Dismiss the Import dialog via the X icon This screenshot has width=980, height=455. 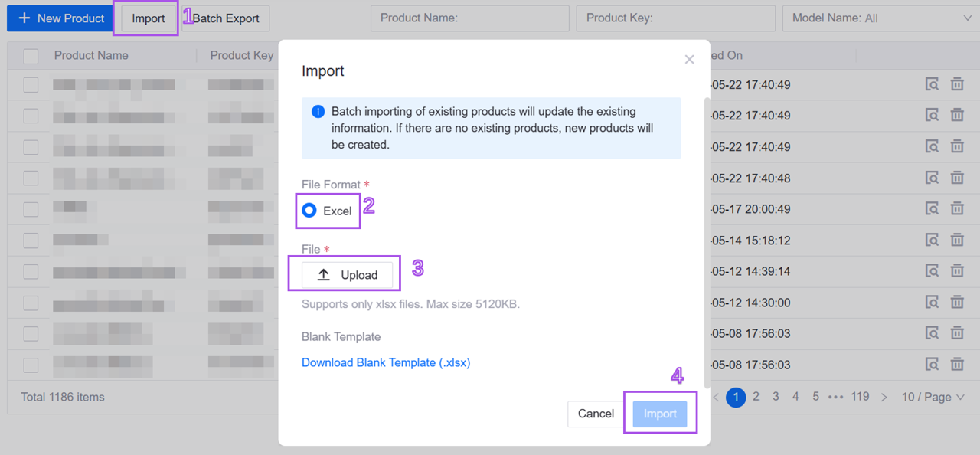click(688, 59)
